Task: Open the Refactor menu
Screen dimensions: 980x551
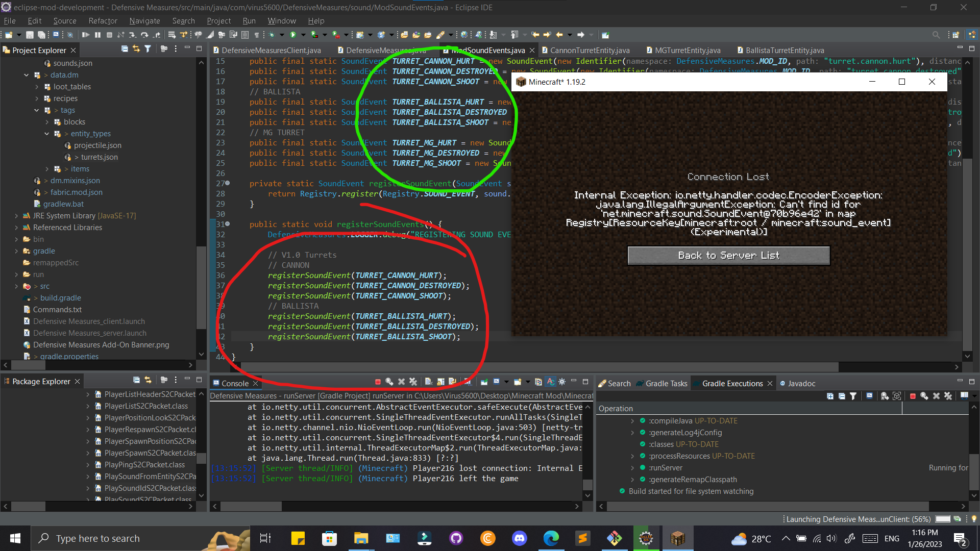Action: tap(103, 20)
